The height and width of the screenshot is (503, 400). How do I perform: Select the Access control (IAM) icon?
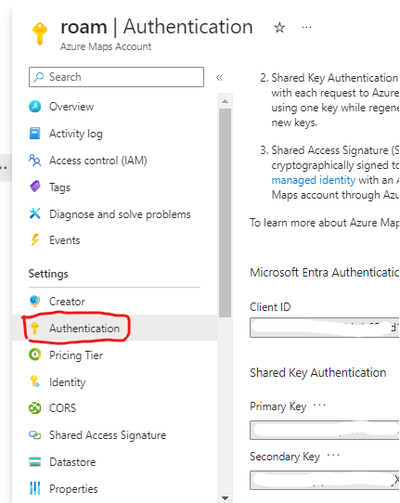click(35, 160)
